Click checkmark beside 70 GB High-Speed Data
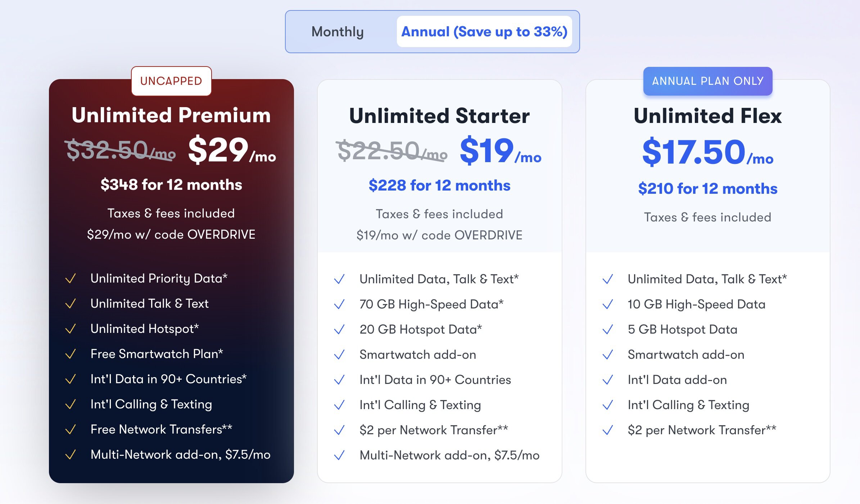The width and height of the screenshot is (860, 504). click(339, 304)
